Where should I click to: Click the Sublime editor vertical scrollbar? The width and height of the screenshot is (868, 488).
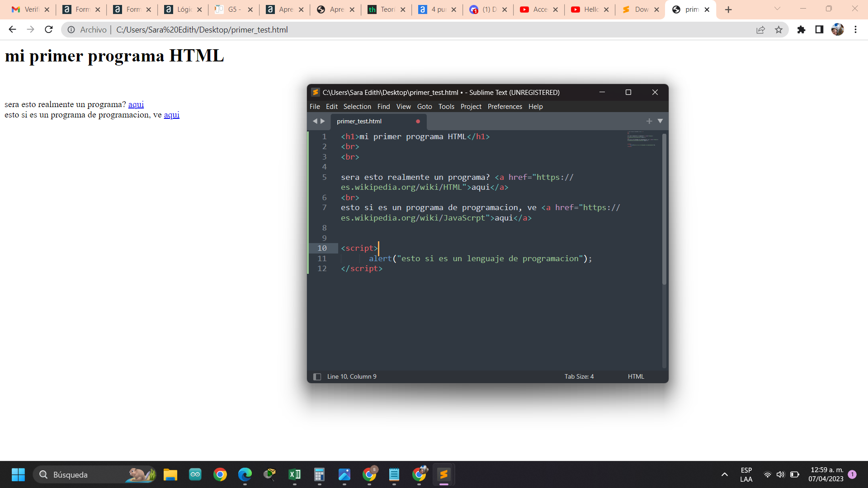[664, 208]
